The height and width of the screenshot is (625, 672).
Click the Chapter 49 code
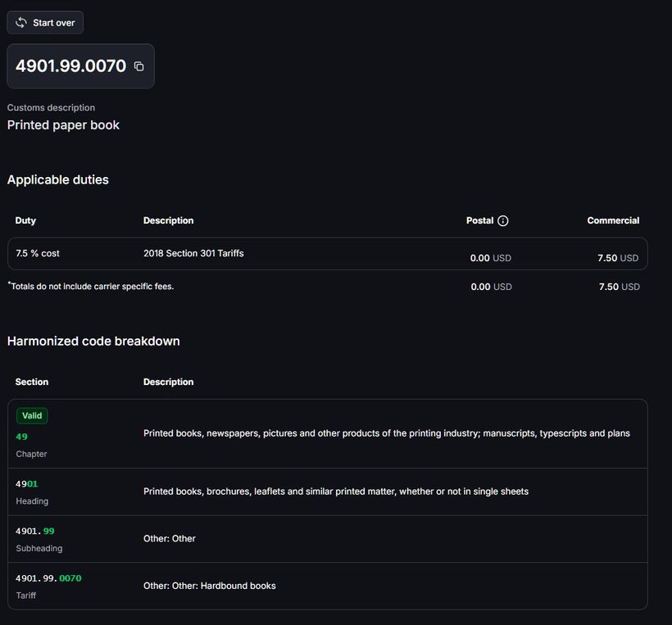(21, 437)
